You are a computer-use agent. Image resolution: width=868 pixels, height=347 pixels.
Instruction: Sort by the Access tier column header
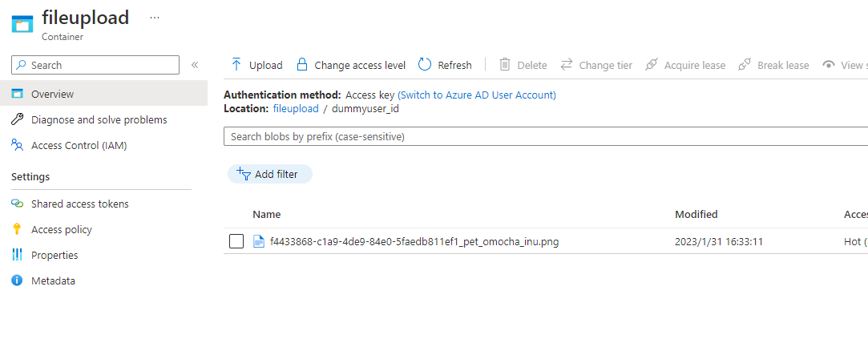click(855, 214)
